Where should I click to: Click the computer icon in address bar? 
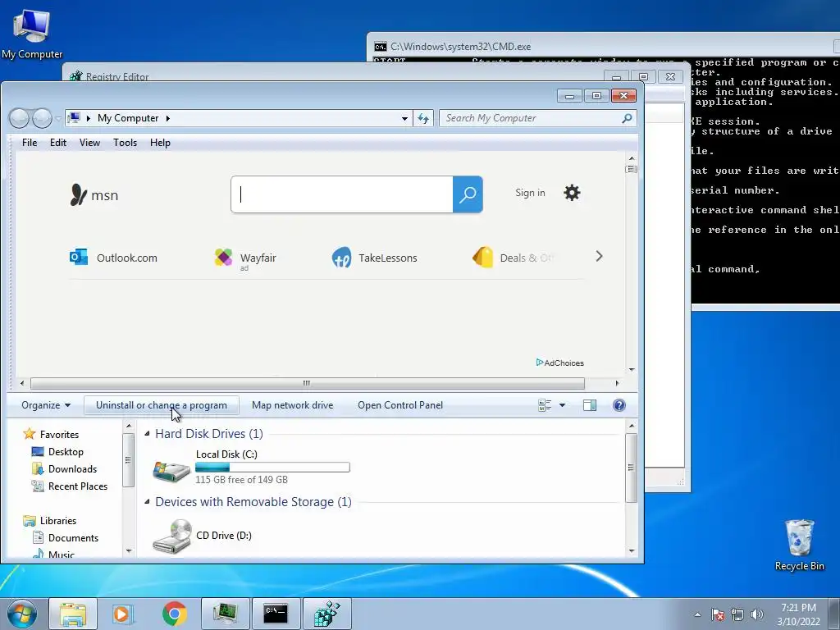tap(75, 118)
